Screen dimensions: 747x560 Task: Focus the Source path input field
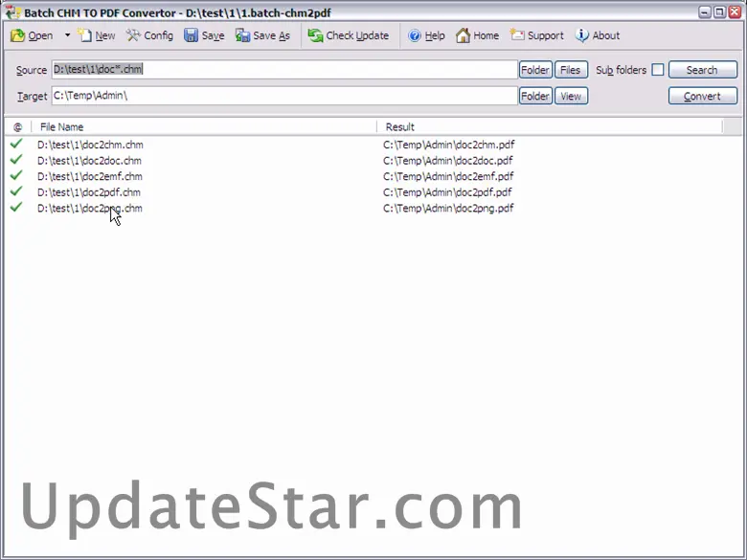click(x=284, y=70)
